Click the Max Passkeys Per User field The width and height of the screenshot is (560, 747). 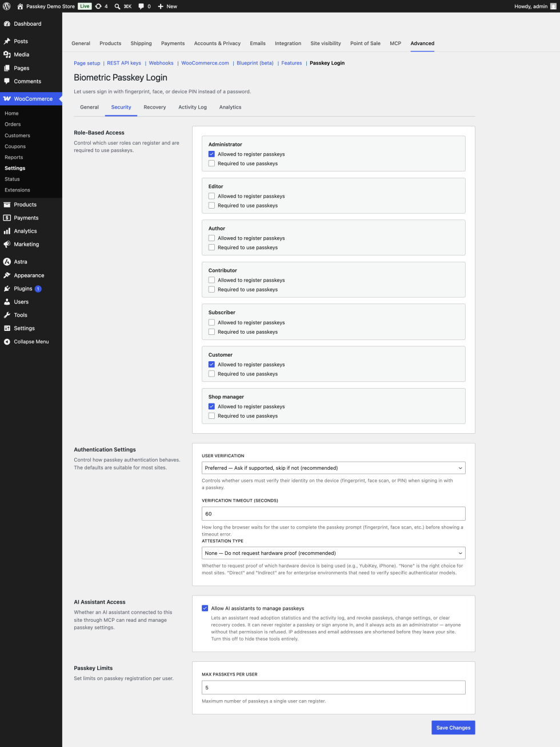pyautogui.click(x=334, y=688)
